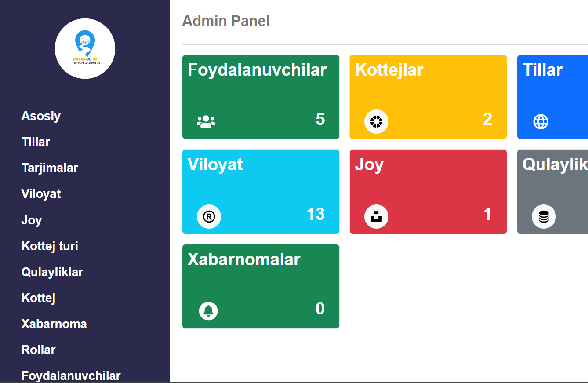Click the Dachaol.uz logo in sidebar
The width and height of the screenshot is (588, 383).
(x=85, y=48)
